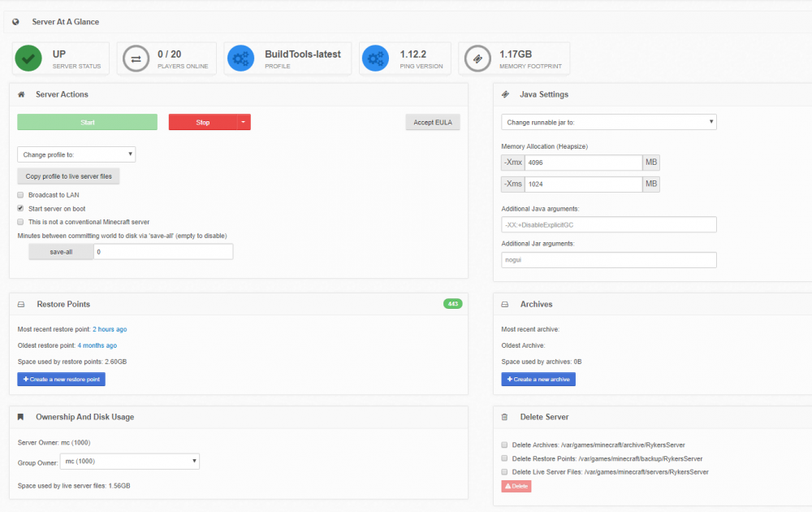This screenshot has height=512, width=812.
Task: Click the blue gears icon for ping version 1.12.2
Action: [375, 59]
